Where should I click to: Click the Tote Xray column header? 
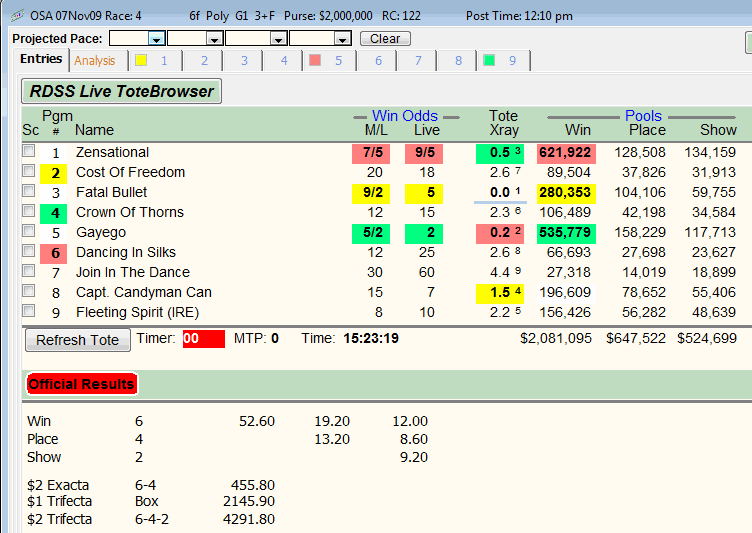point(504,123)
